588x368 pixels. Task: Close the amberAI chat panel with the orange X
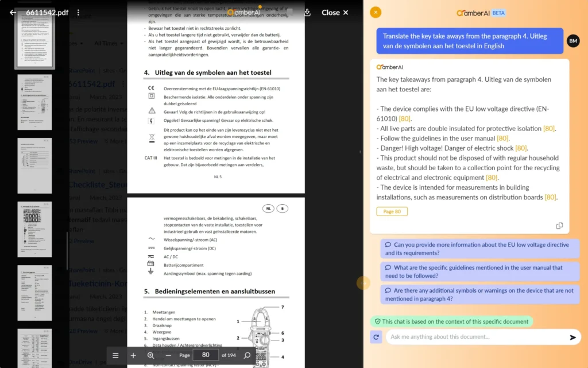click(x=376, y=12)
